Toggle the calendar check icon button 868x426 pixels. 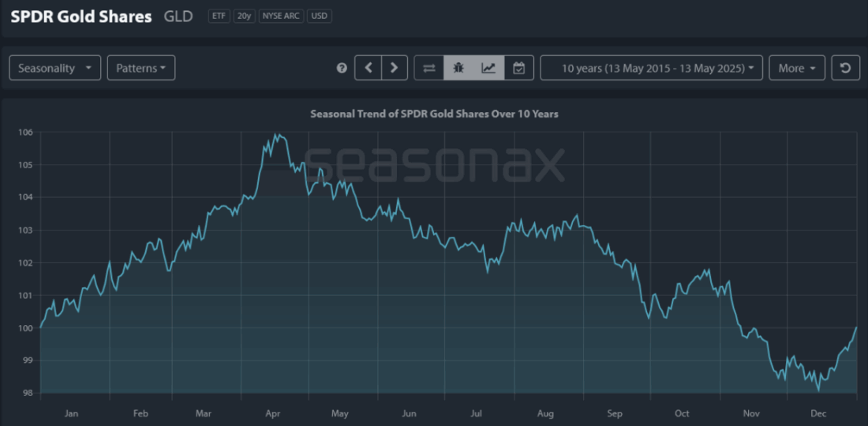[x=518, y=68]
